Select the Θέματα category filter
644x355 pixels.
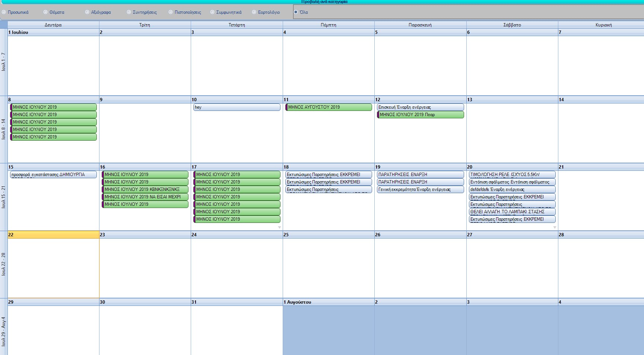(x=45, y=12)
